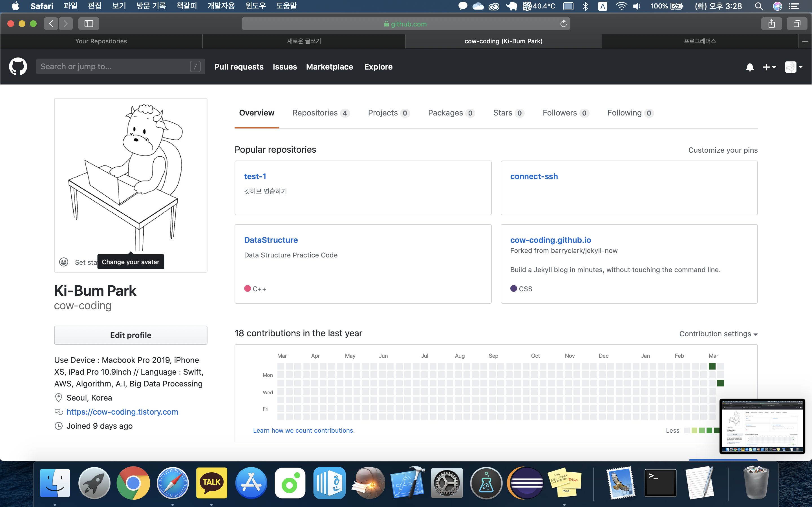Click the Edit profile button

coord(131,335)
